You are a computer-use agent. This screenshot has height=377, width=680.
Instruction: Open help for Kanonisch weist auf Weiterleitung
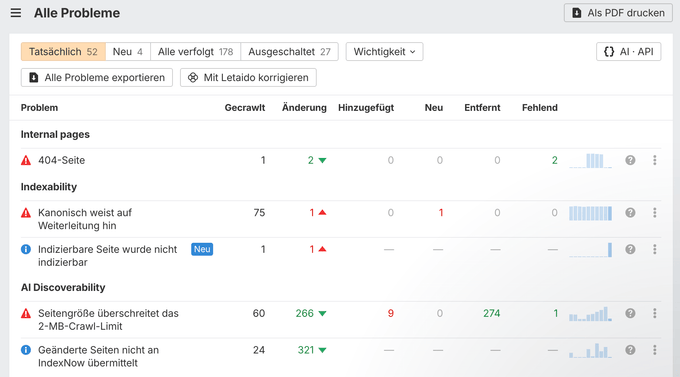click(630, 213)
